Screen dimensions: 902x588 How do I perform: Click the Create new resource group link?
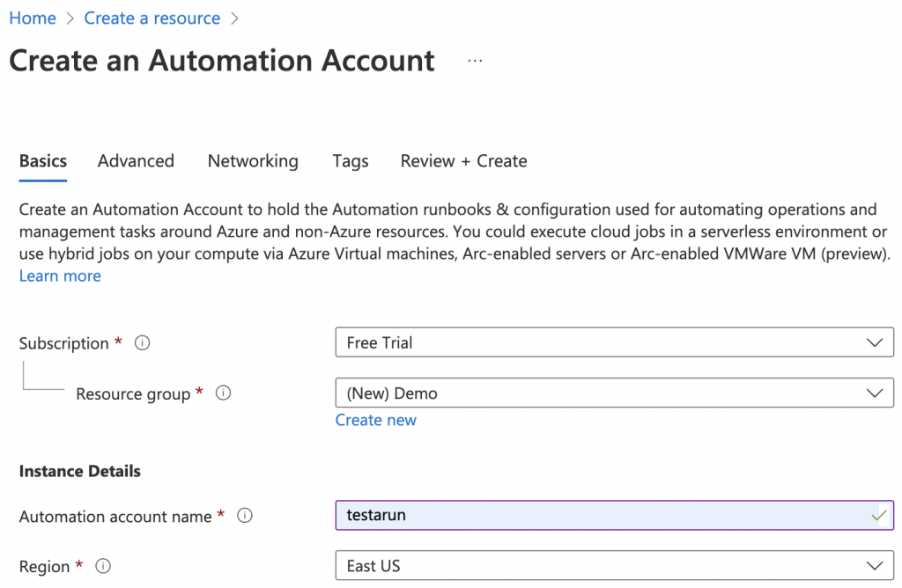375,420
